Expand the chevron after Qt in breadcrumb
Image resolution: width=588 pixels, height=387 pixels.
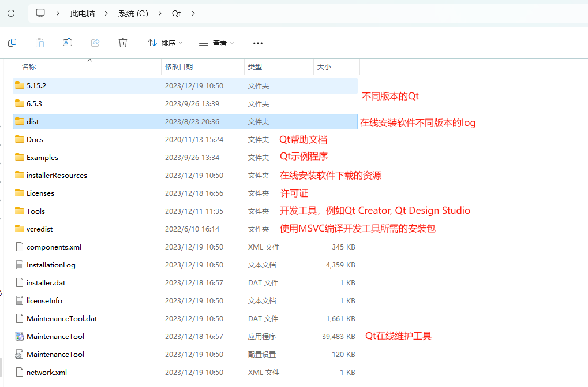[x=193, y=13]
